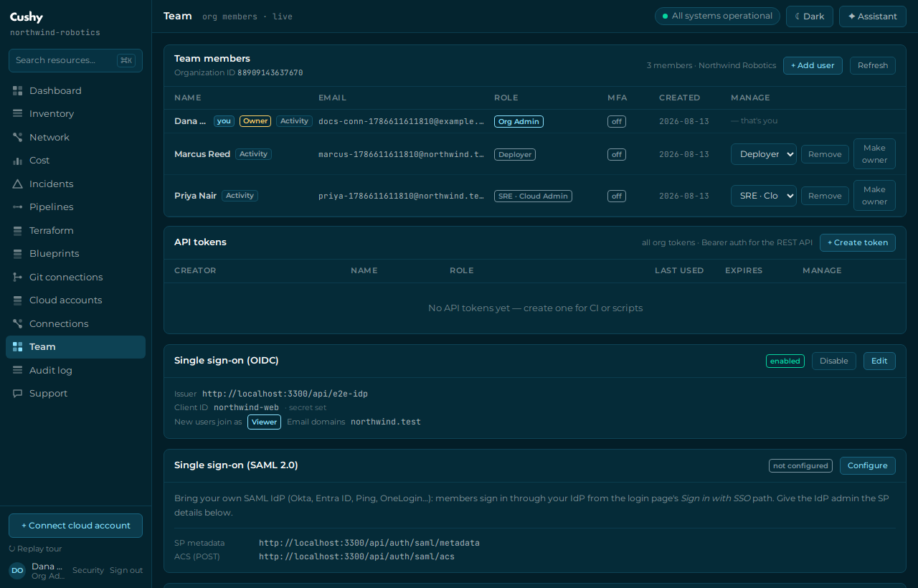918x588 pixels.
Task: Open the Pipelines section
Action: click(75, 207)
